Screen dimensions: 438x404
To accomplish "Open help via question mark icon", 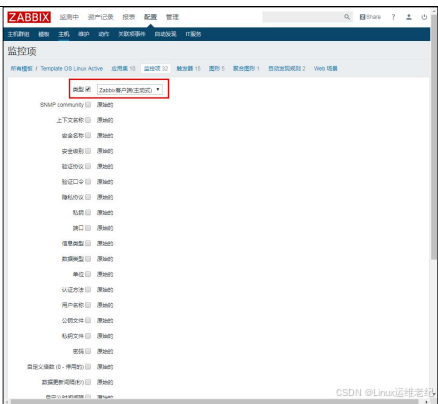I will click(393, 17).
